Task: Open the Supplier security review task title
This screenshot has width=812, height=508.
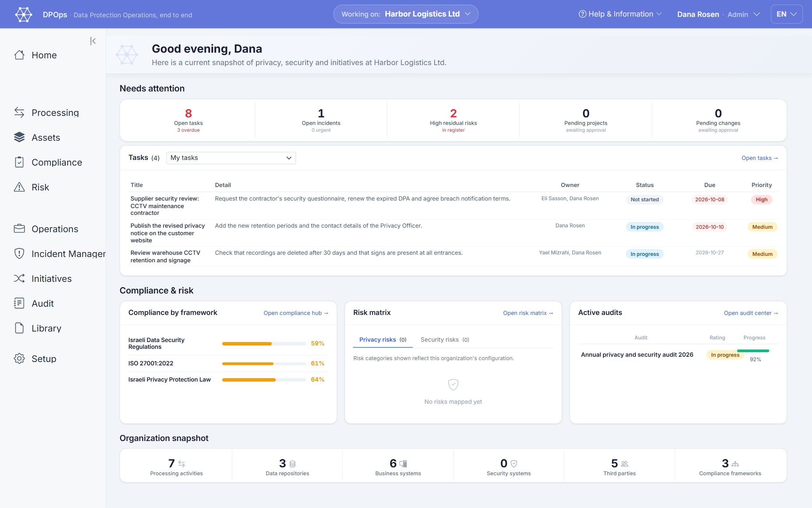Action: (165, 205)
